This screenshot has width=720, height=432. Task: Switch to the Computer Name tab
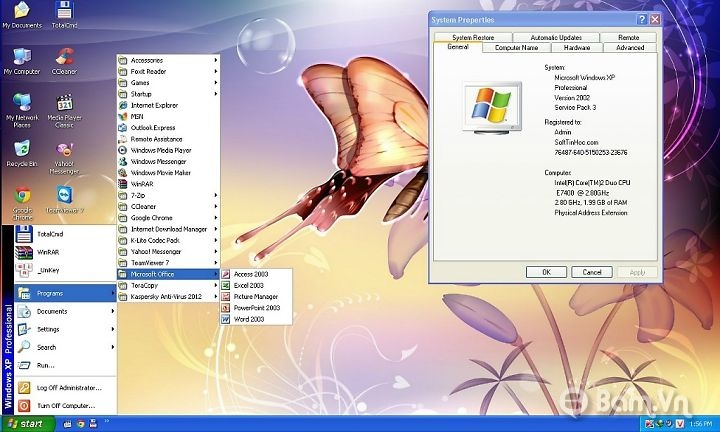click(517, 47)
